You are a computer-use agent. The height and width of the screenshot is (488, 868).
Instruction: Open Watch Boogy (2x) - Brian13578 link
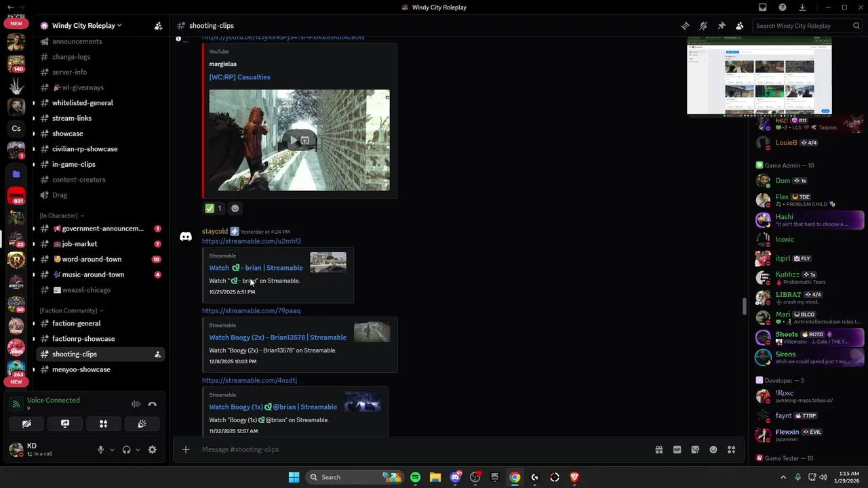(277, 338)
